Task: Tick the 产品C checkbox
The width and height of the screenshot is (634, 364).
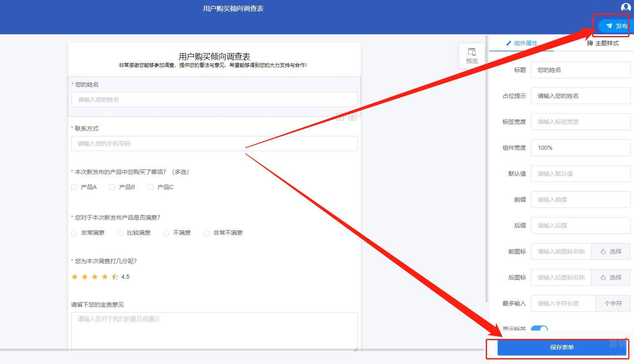Action: [150, 187]
